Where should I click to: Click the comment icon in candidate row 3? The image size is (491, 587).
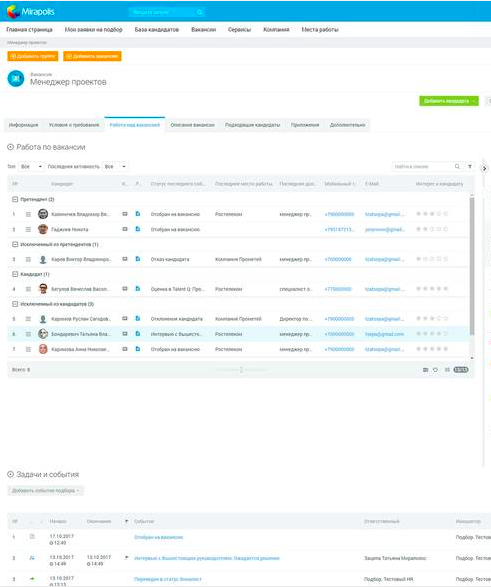point(125,259)
